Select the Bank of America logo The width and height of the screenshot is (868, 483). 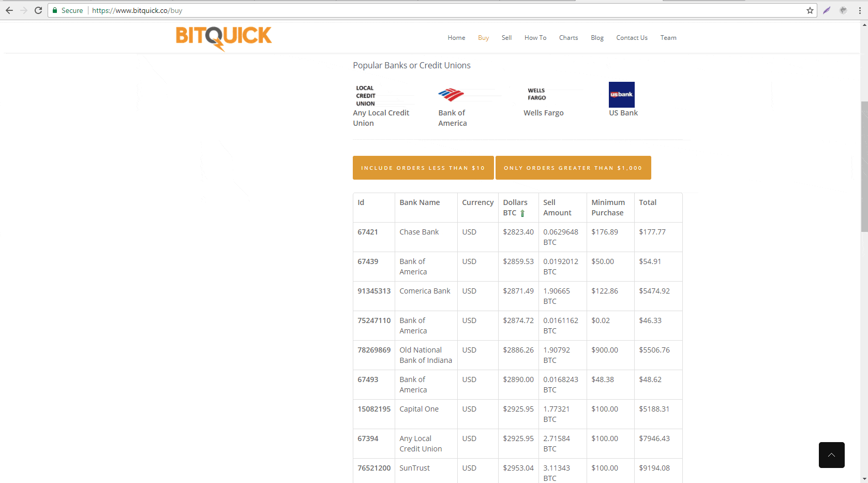[451, 95]
